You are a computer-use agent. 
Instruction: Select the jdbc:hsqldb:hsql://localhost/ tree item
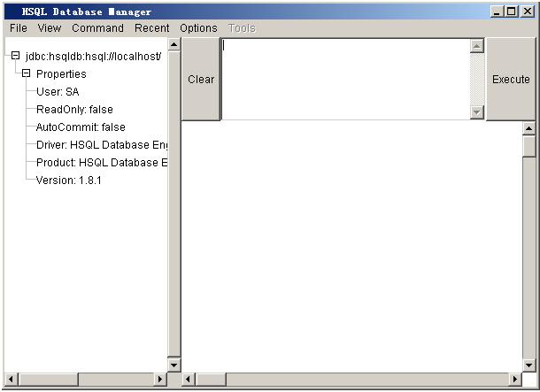pos(93,56)
